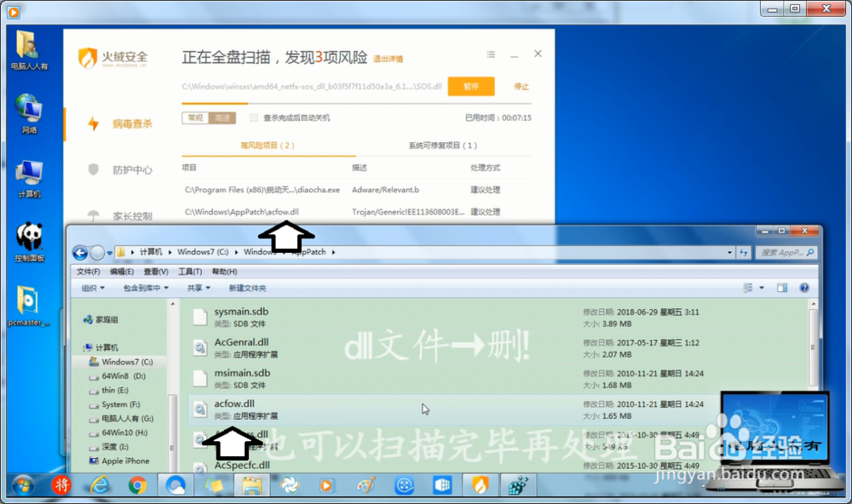Click 新建文件夹 in Explorer toolbar
This screenshot has height=504, width=852.
[x=247, y=288]
